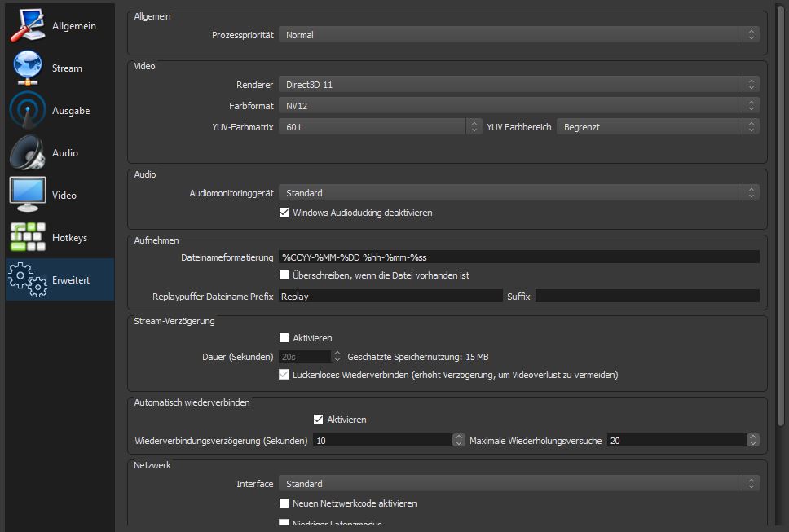This screenshot has width=789, height=532.
Task: Expand the Farbformat NV12 dropdown
Action: 518,106
